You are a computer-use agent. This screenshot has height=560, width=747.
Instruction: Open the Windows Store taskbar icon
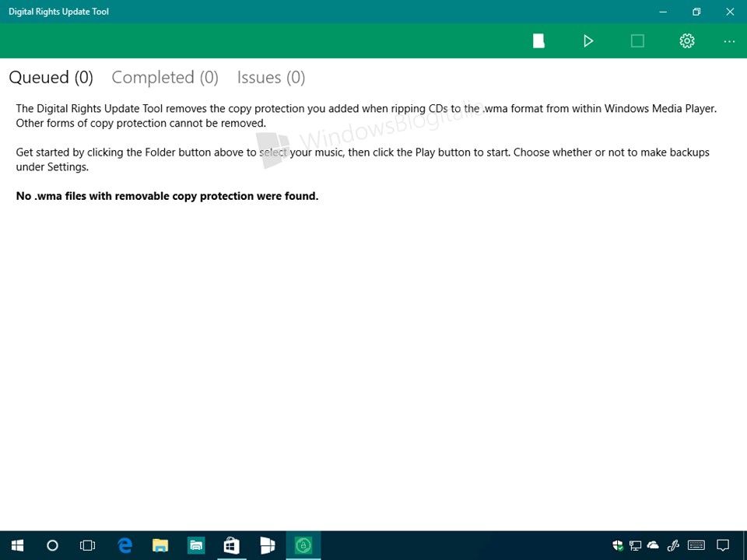232,545
